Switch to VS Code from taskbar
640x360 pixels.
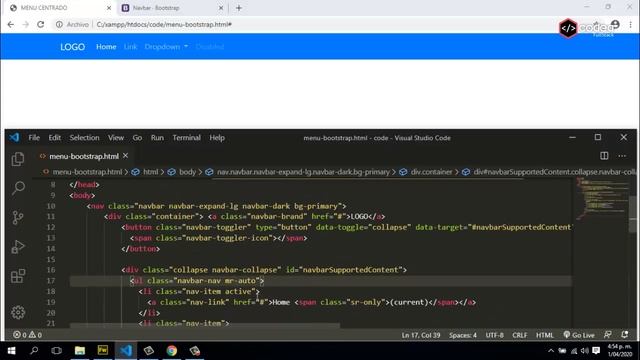[126, 351]
